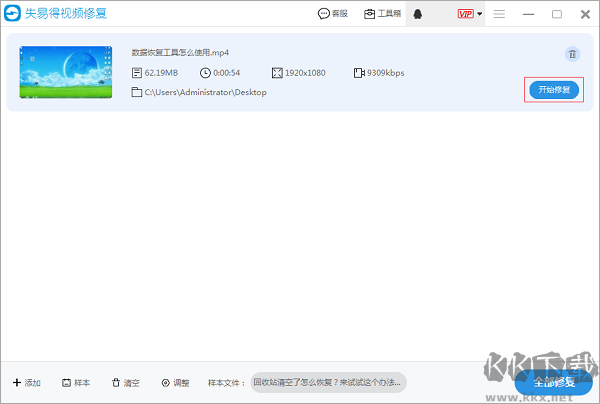Click the QQ penguin icon
This screenshot has height=404, width=600.
coord(417,14)
